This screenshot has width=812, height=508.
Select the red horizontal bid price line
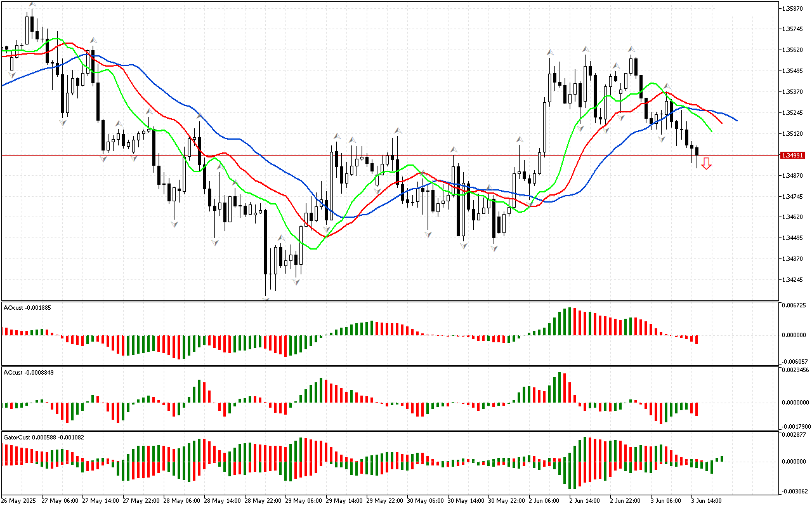tap(381, 155)
